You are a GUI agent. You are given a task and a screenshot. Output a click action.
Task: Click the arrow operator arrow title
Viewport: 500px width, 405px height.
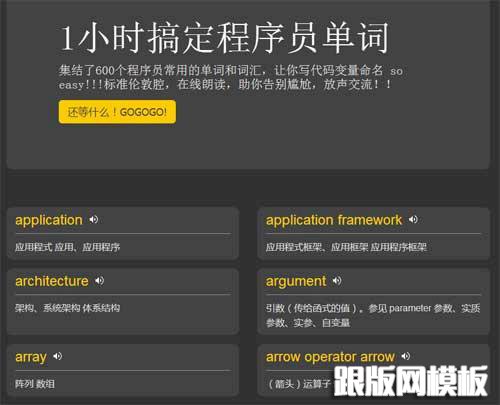[x=330, y=357]
